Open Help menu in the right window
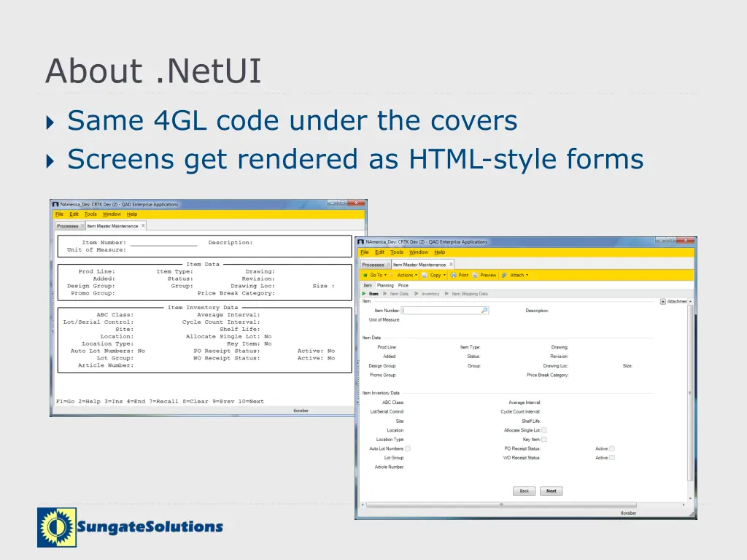This screenshot has height=560, width=747. tap(440, 252)
